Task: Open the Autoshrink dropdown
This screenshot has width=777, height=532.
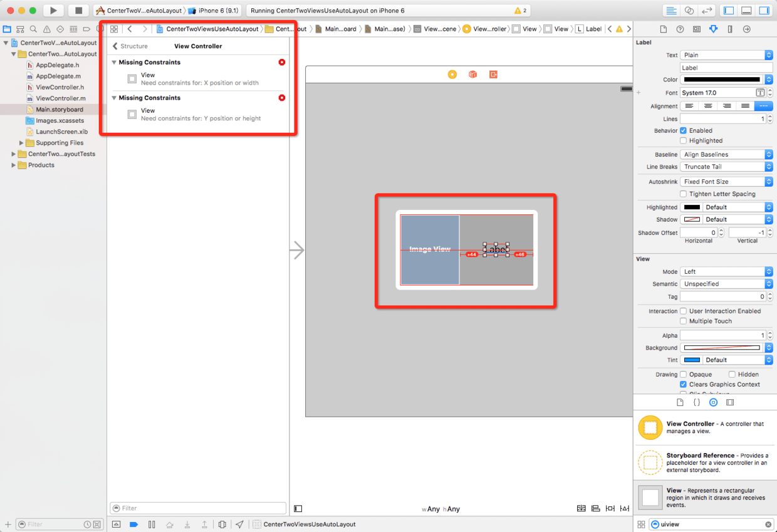Action: click(726, 182)
